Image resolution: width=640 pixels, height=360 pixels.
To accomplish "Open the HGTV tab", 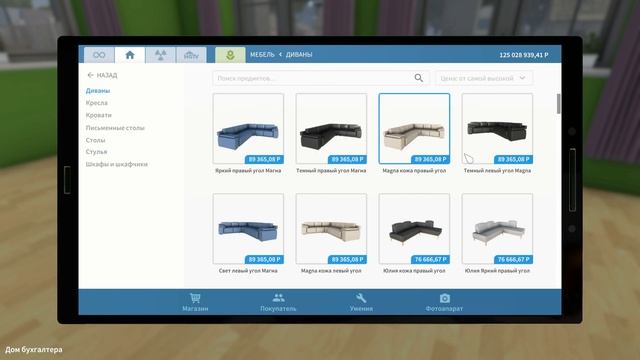I will [191, 55].
